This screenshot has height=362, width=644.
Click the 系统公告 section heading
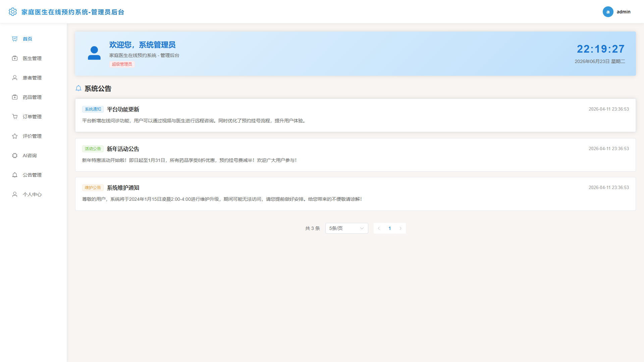[98, 88]
